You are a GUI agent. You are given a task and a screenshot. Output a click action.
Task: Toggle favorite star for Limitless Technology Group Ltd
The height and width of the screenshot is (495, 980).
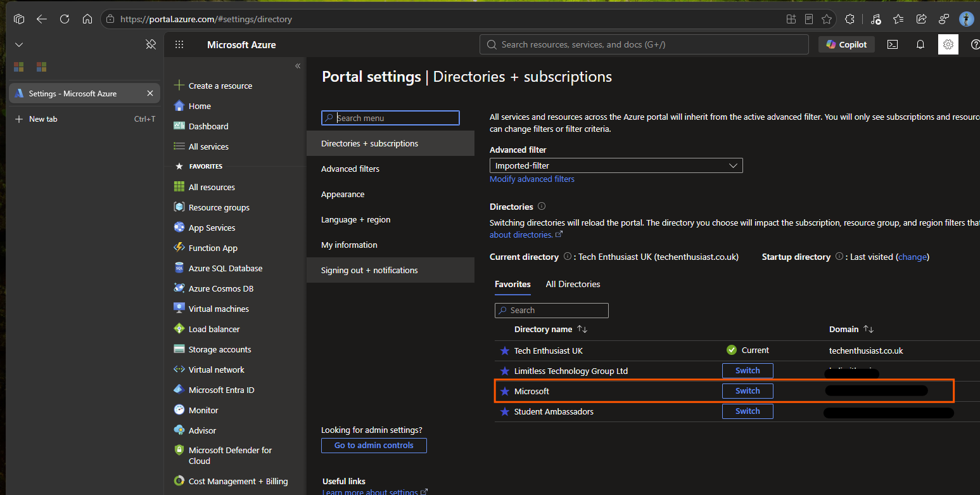click(505, 371)
